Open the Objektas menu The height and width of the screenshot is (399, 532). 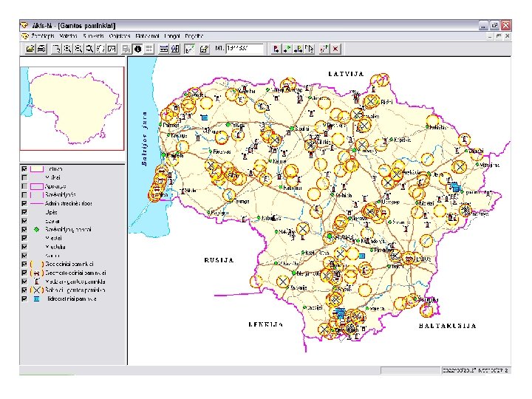click(120, 36)
